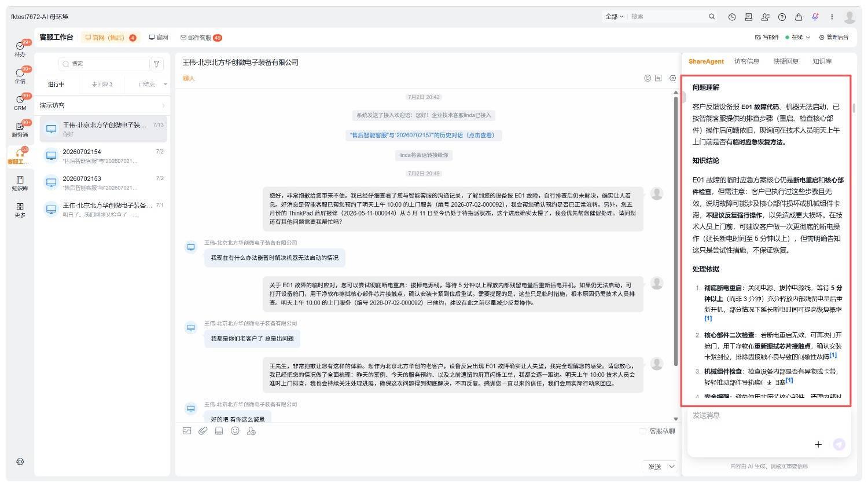The height and width of the screenshot is (487, 868).
Task: Switch to the 快捷回复 panel tab
Action: click(786, 61)
